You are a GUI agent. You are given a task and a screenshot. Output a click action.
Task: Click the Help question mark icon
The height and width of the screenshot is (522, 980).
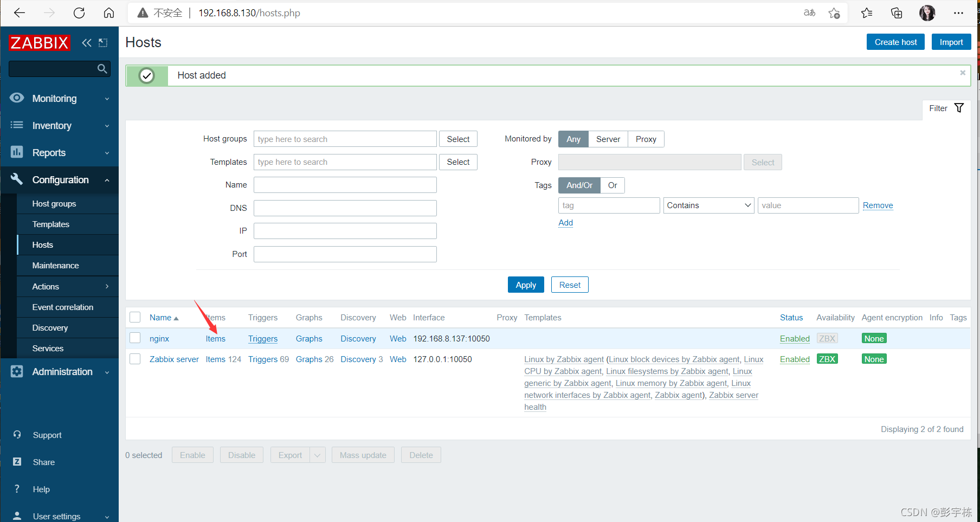click(17, 489)
